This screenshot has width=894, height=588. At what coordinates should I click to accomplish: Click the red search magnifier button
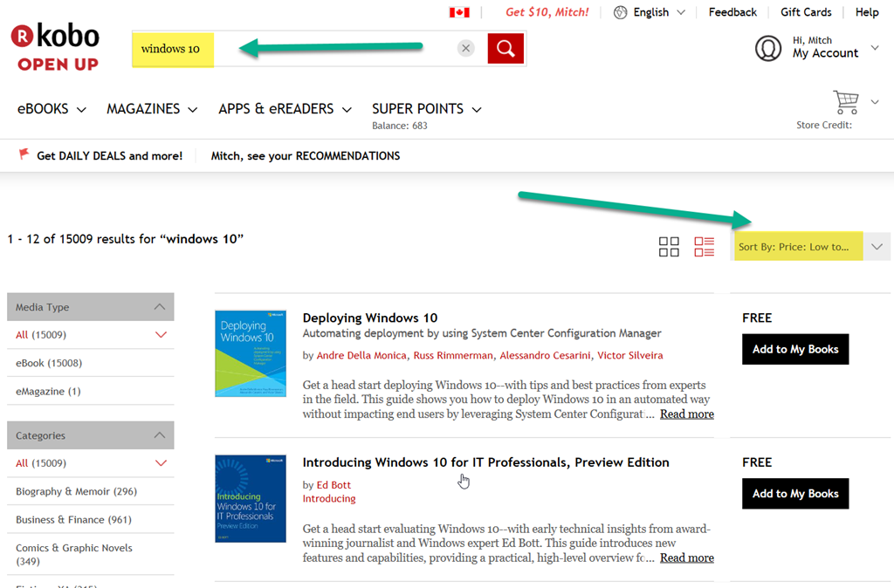[505, 49]
